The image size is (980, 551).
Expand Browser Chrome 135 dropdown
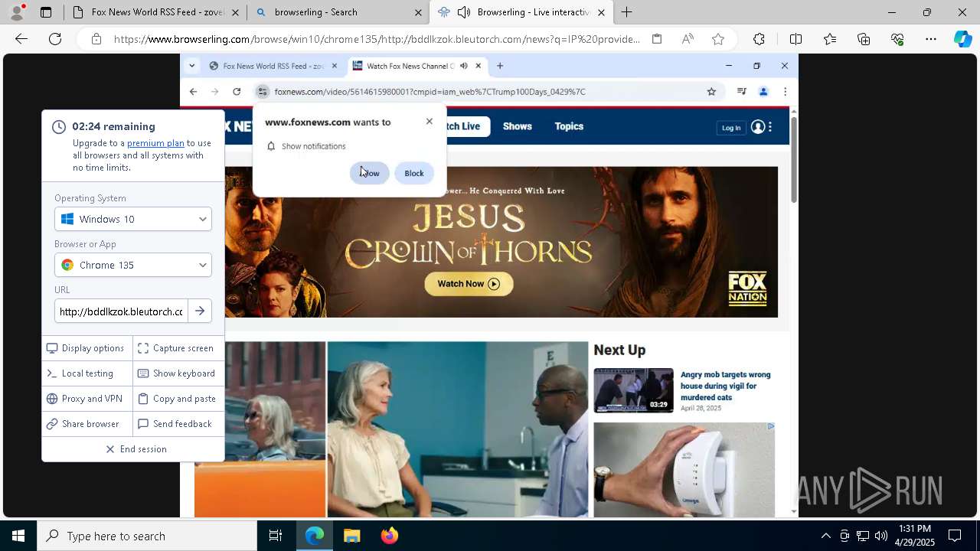coord(133,265)
